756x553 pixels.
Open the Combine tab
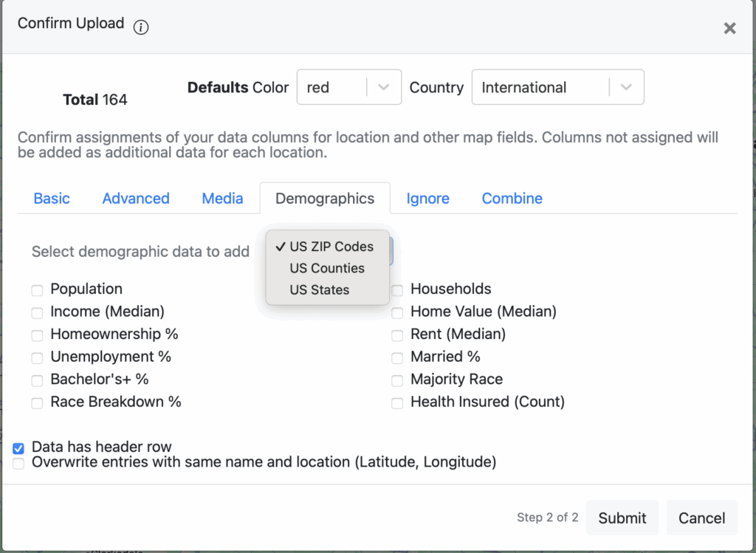[512, 198]
